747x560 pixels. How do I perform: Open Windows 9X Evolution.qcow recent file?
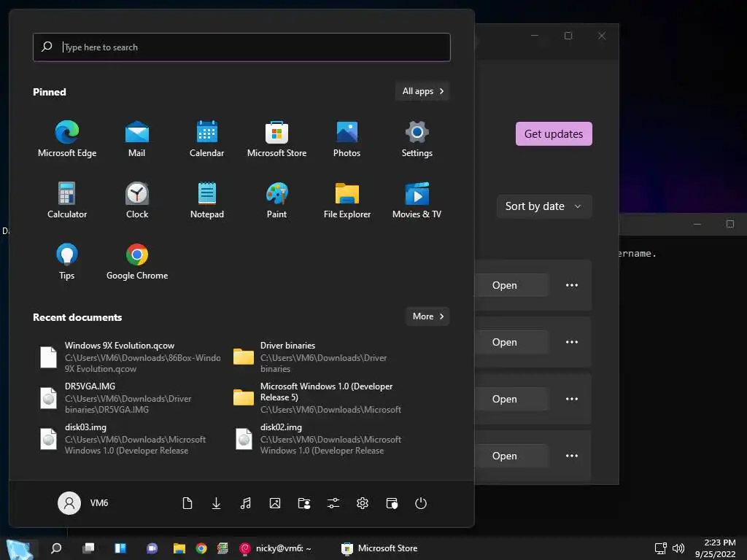point(130,357)
